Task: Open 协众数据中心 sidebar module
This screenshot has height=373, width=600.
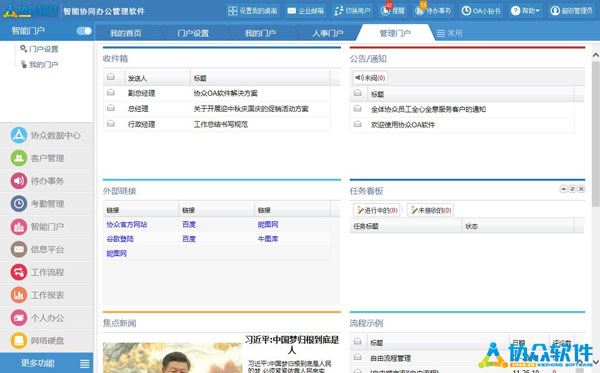Action: click(x=46, y=135)
